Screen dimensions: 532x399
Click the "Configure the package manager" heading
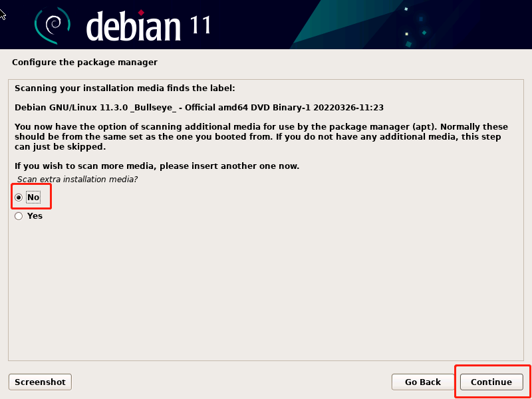click(x=85, y=63)
